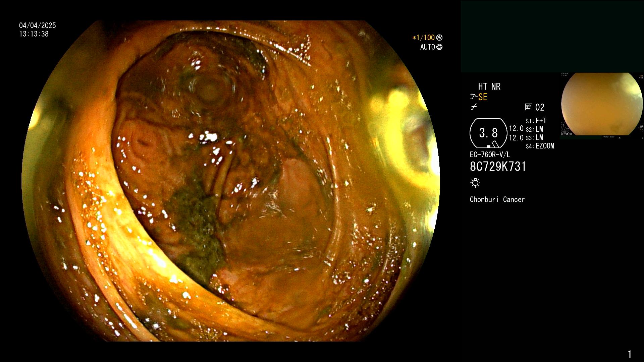Screen dimensions: 644x362
Task: Click the S3: LM switch assignment
Action: coord(534,138)
